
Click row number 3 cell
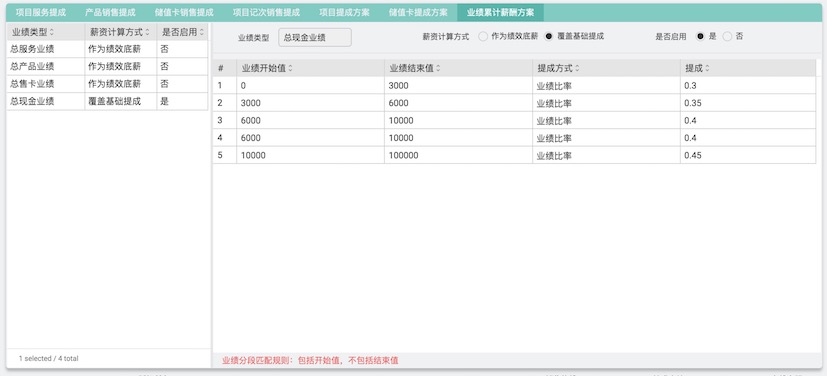(x=225, y=121)
